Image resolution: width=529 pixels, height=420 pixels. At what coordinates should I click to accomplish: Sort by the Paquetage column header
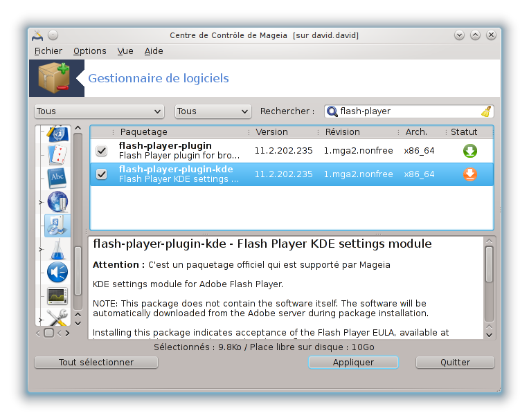(181, 131)
